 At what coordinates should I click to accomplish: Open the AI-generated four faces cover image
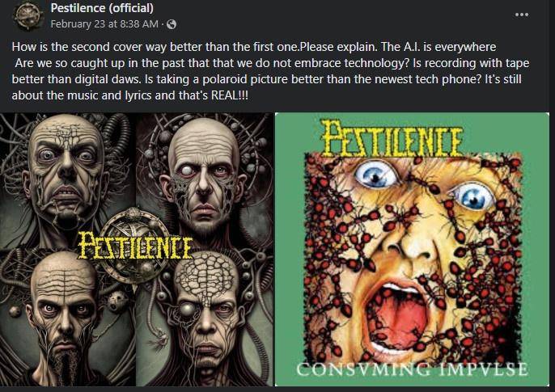coord(136,249)
